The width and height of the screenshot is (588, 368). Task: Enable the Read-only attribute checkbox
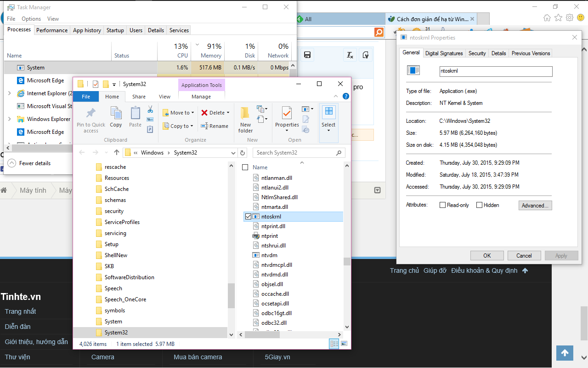443,205
